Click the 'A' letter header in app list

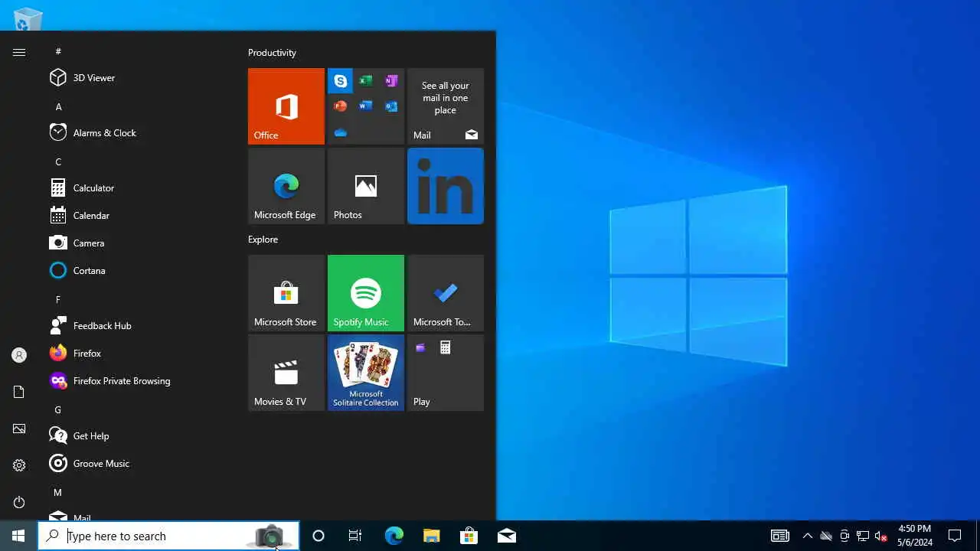point(58,106)
